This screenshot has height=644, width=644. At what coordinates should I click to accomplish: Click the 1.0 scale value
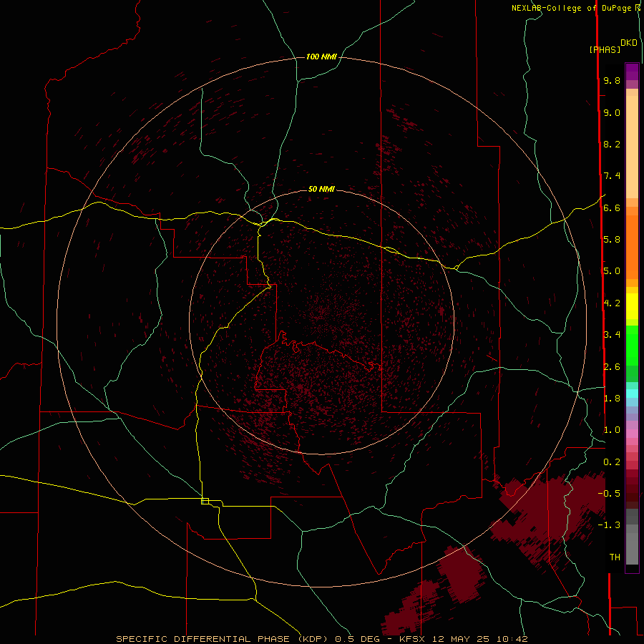pyautogui.click(x=612, y=430)
